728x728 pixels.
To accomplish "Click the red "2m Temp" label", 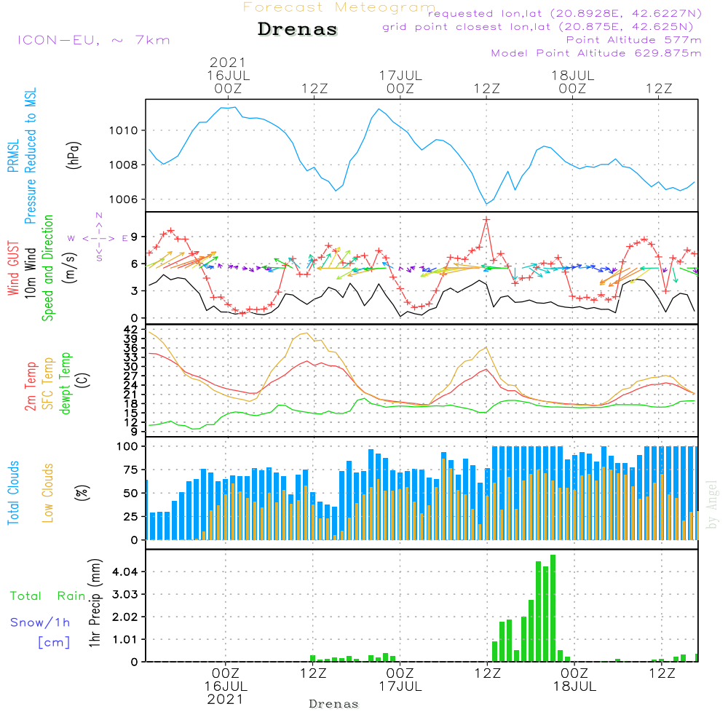I will [31, 387].
